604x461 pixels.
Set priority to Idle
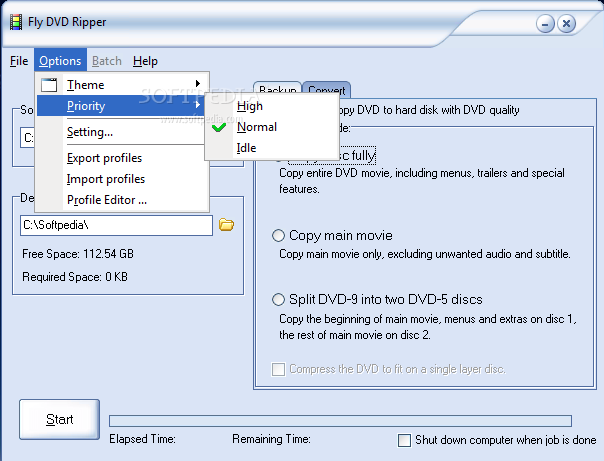click(272, 148)
